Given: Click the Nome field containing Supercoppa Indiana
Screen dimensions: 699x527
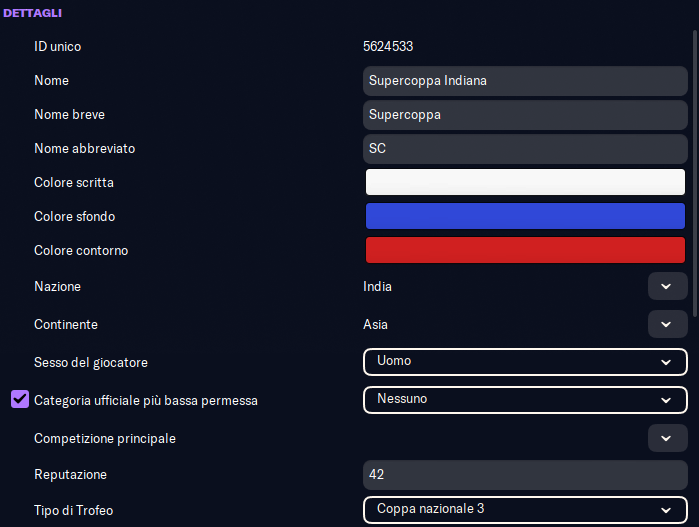Looking at the screenshot, I should click(524, 81).
